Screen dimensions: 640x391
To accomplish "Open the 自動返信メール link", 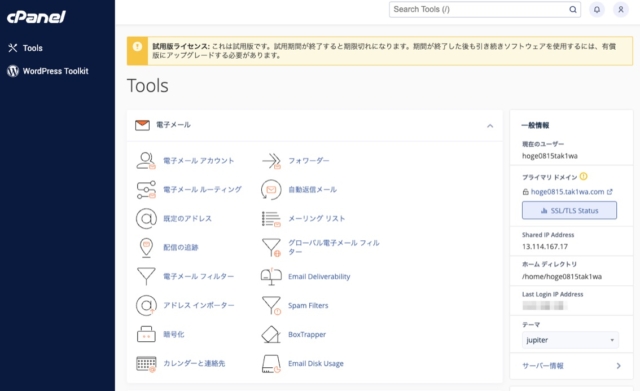I will point(313,190).
